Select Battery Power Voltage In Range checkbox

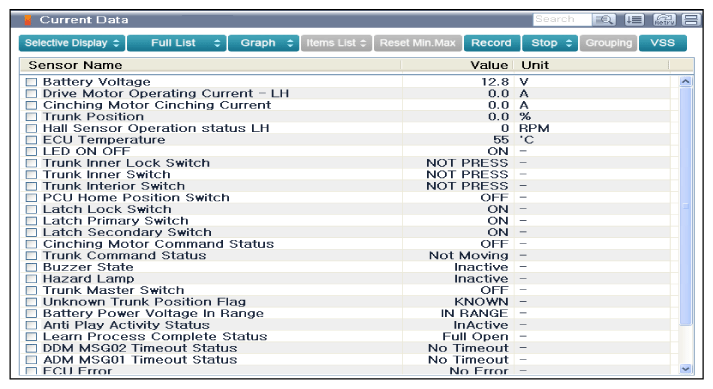(31, 313)
